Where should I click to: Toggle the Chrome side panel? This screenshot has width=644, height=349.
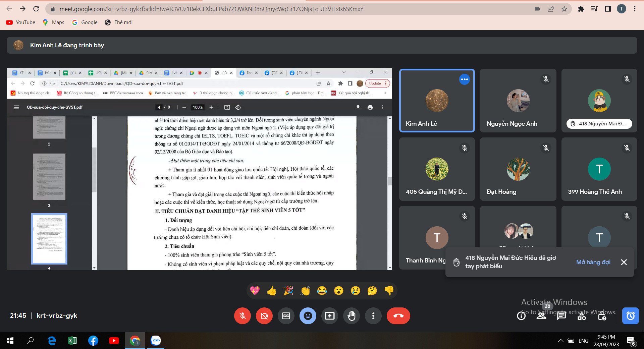pos(608,9)
